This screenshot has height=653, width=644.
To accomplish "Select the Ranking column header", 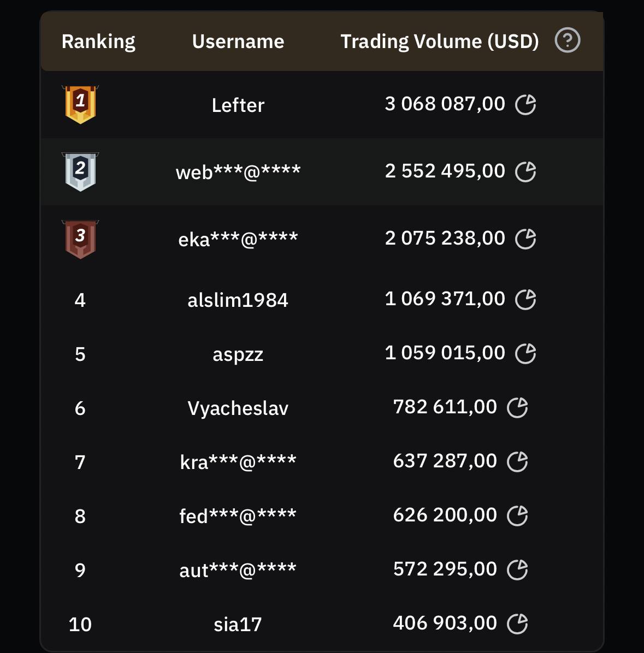I will click(x=98, y=41).
